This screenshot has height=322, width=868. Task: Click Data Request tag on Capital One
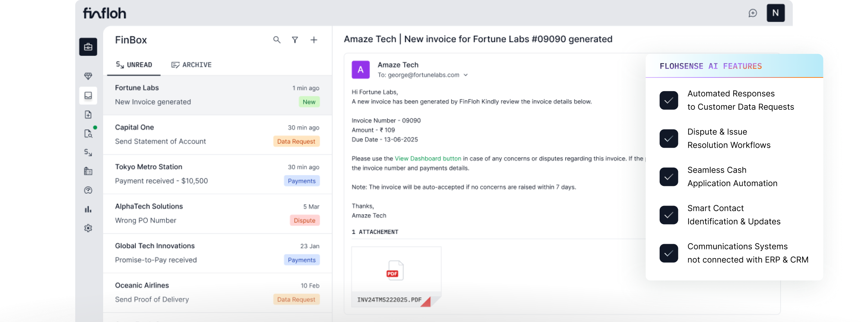click(296, 141)
